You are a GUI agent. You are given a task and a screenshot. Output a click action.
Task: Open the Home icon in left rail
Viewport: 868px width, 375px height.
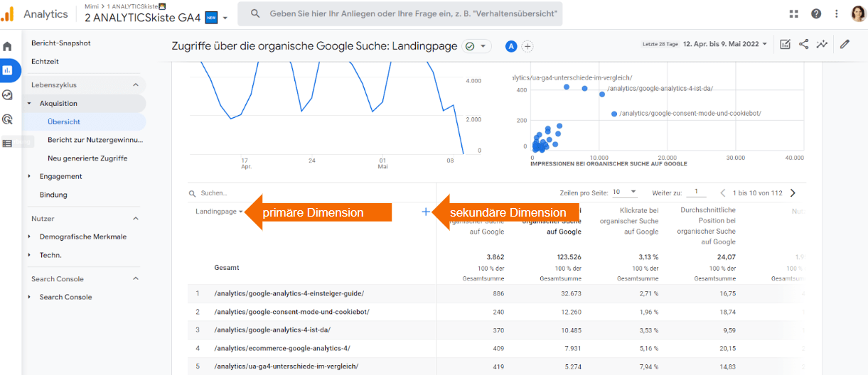pyautogui.click(x=8, y=46)
